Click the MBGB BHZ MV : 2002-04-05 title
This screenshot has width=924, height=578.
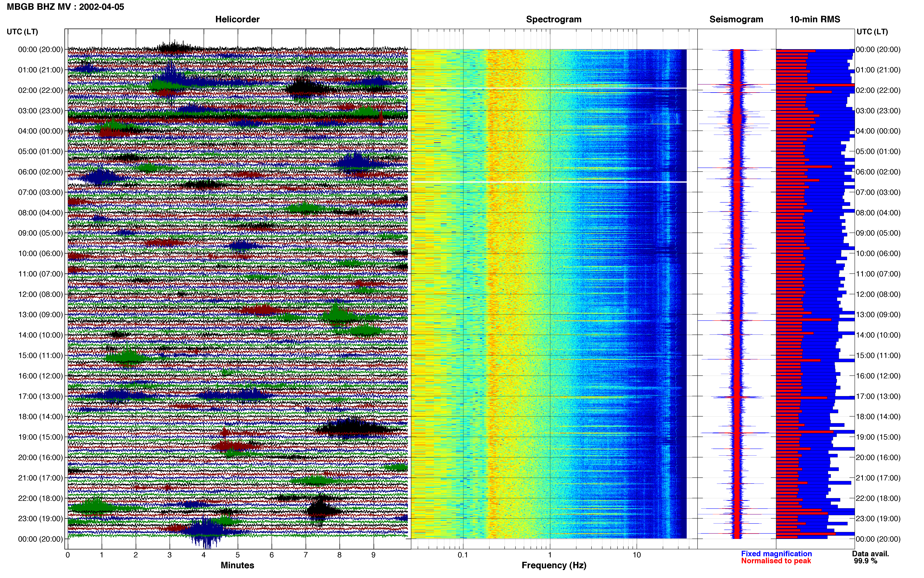coord(65,7)
